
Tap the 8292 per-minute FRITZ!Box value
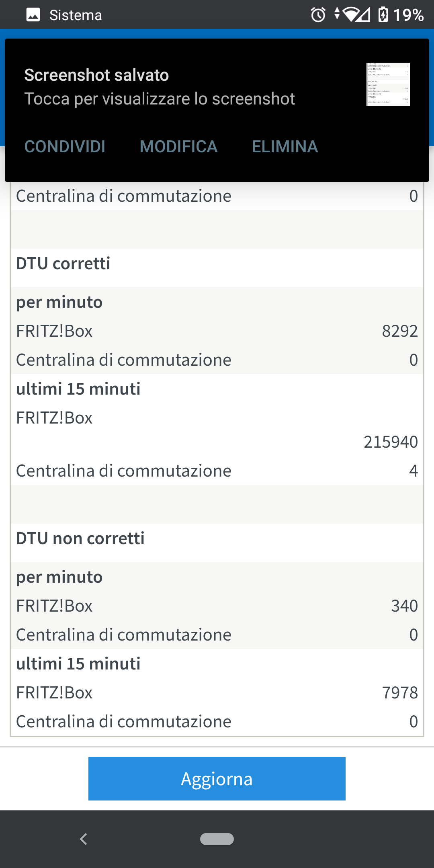point(399,331)
